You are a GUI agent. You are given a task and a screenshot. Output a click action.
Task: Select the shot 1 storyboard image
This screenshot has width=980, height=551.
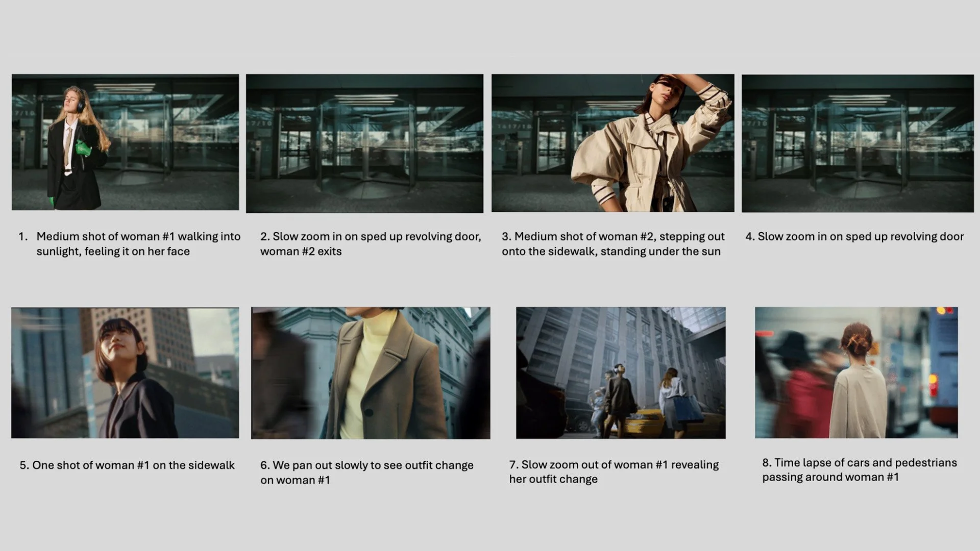click(x=125, y=142)
